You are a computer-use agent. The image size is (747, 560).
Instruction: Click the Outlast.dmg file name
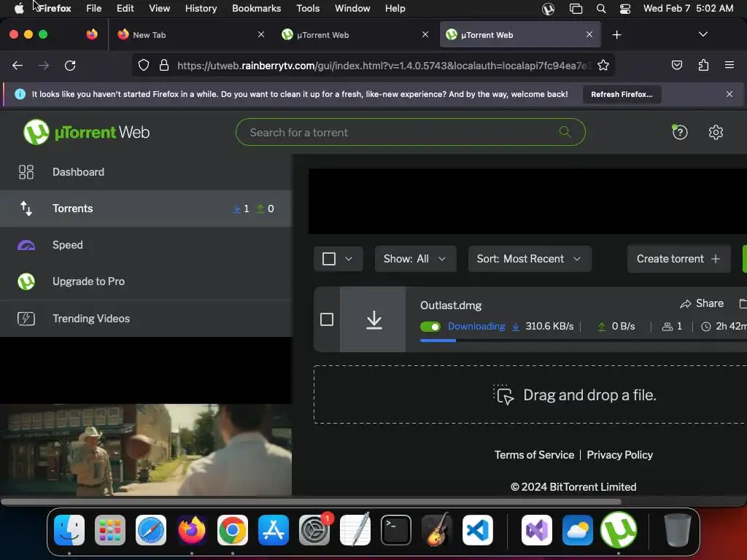tap(451, 306)
